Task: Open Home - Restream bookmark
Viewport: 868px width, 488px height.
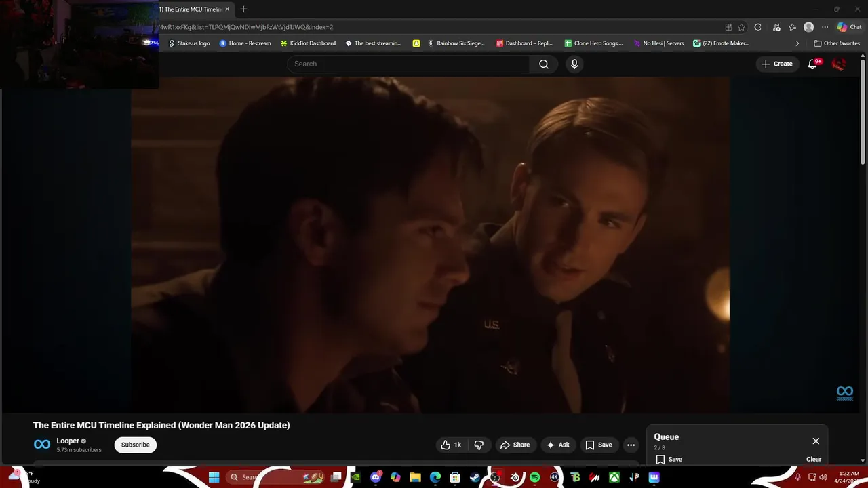Action: click(x=245, y=43)
